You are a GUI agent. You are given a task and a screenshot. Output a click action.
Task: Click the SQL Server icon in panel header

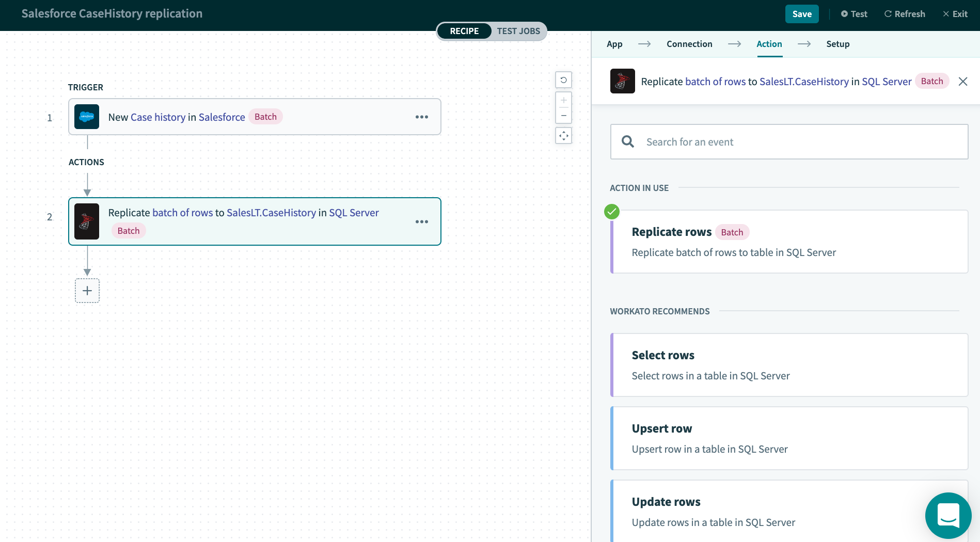coord(623,81)
